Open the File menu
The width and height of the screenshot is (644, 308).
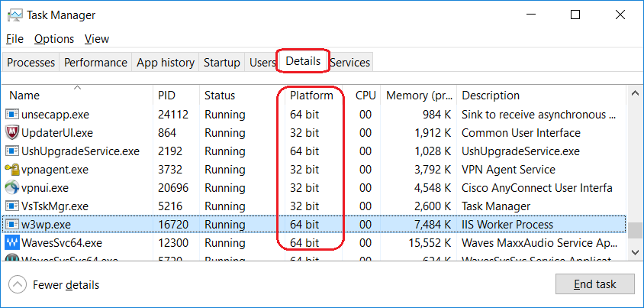pos(14,39)
